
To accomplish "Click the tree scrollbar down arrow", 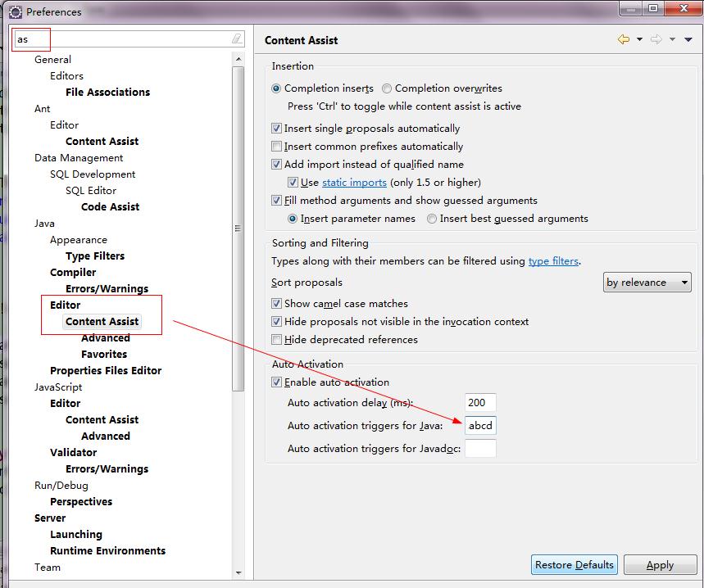I will 238,572.
